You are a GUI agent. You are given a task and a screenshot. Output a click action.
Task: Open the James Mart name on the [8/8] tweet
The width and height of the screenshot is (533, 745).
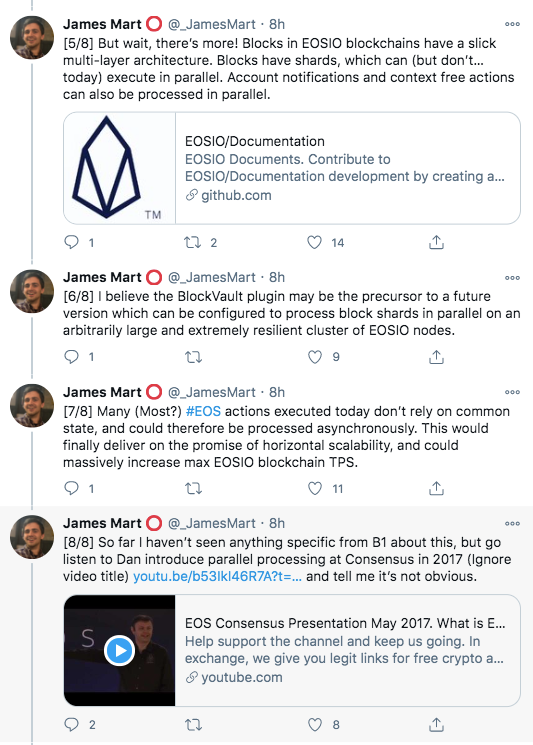pos(102,523)
